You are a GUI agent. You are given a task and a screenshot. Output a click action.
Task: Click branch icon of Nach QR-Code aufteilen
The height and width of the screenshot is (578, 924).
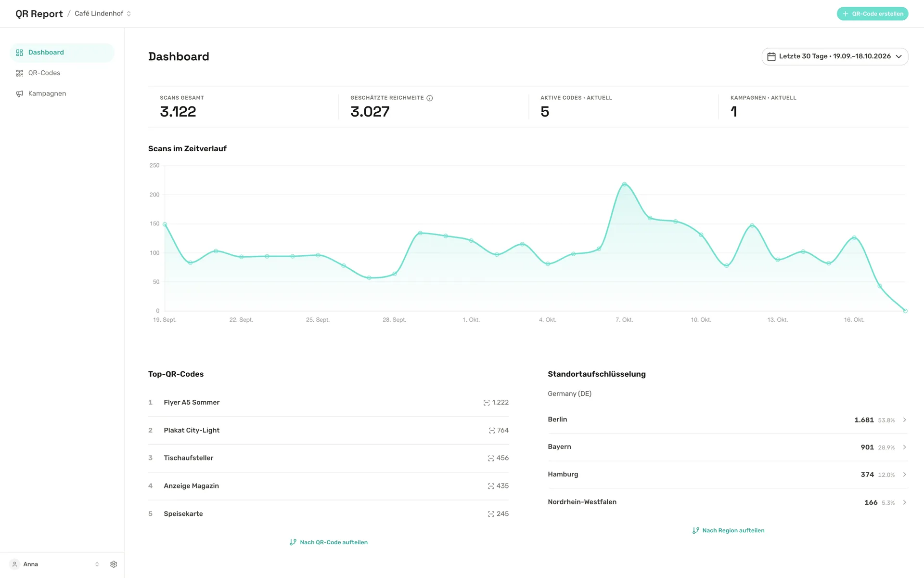(x=293, y=542)
